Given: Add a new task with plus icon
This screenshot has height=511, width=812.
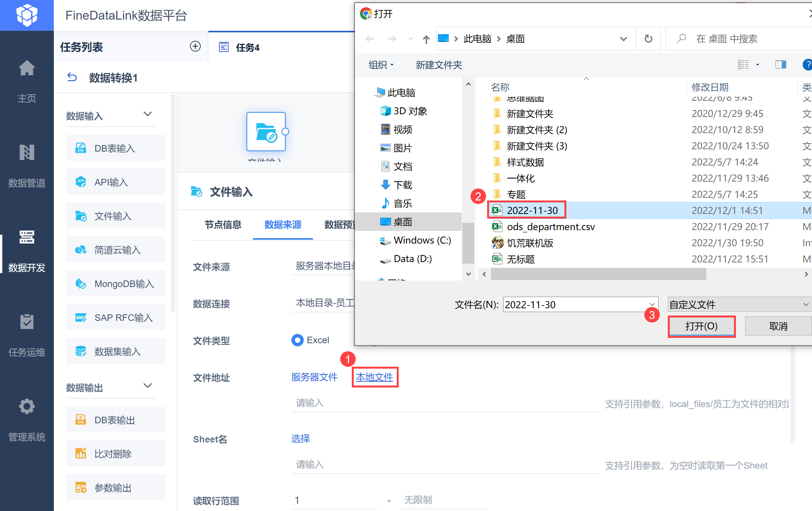Looking at the screenshot, I should click(x=195, y=47).
